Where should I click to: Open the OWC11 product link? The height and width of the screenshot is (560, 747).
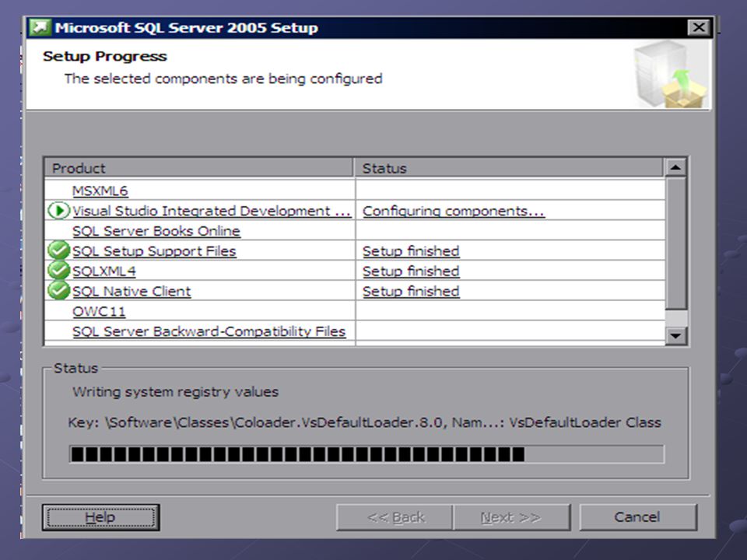click(99, 311)
